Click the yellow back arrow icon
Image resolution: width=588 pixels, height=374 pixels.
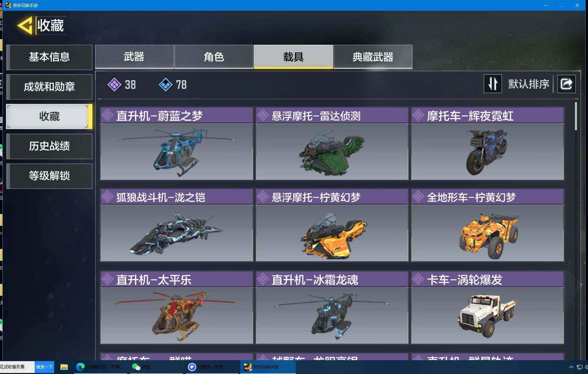pyautogui.click(x=25, y=25)
